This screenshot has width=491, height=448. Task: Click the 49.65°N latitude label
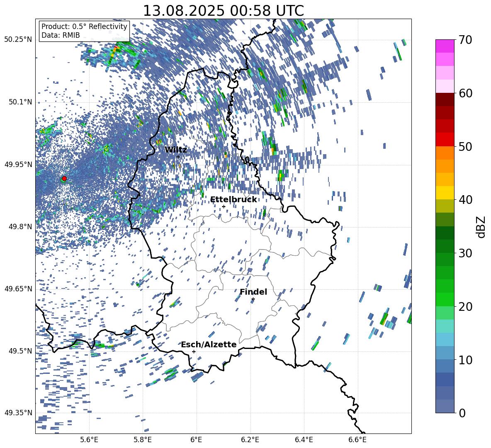pyautogui.click(x=18, y=288)
